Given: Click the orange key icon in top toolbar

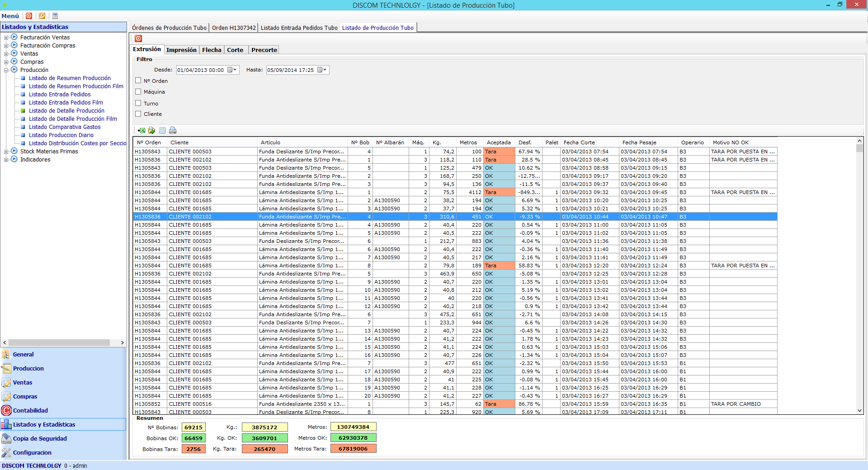Looking at the screenshot, I should click(42, 16).
